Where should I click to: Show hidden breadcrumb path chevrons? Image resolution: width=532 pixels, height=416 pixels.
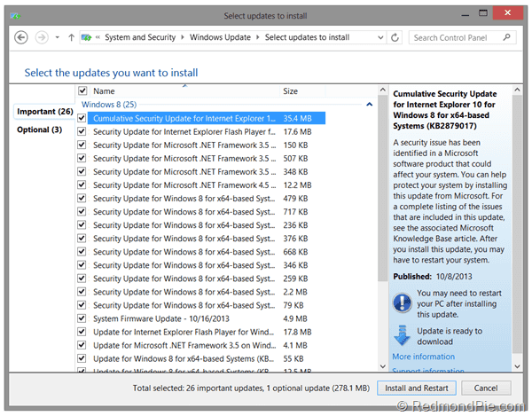(98, 37)
